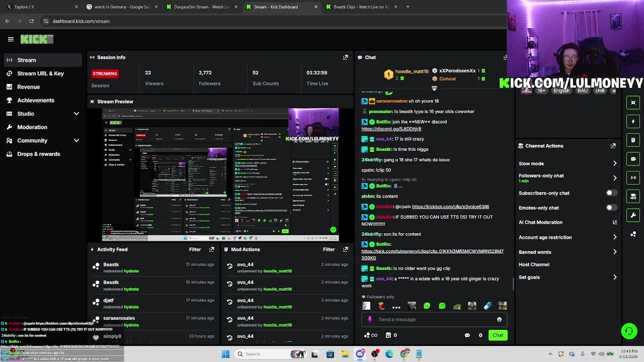Open the emoji picker in message box

(x=499, y=319)
